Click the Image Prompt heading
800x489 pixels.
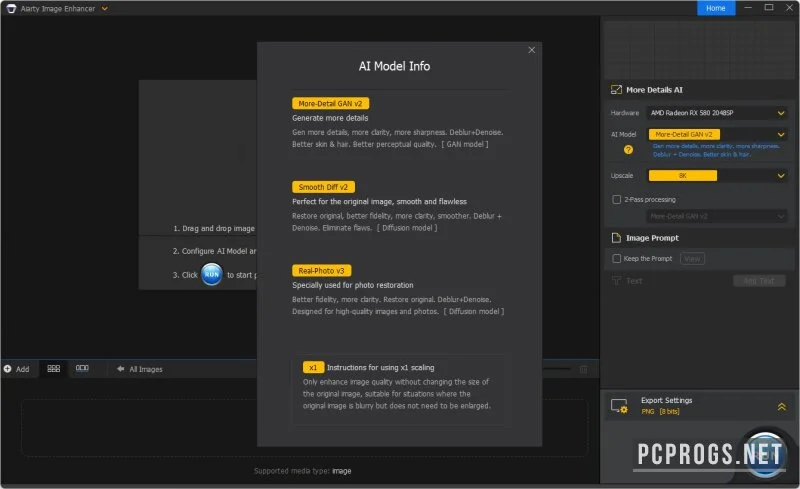tap(652, 238)
